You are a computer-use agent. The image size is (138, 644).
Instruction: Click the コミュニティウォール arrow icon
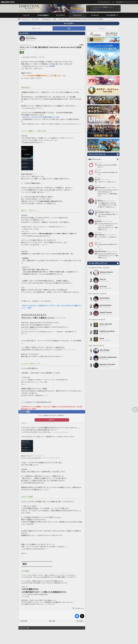(x=118, y=154)
